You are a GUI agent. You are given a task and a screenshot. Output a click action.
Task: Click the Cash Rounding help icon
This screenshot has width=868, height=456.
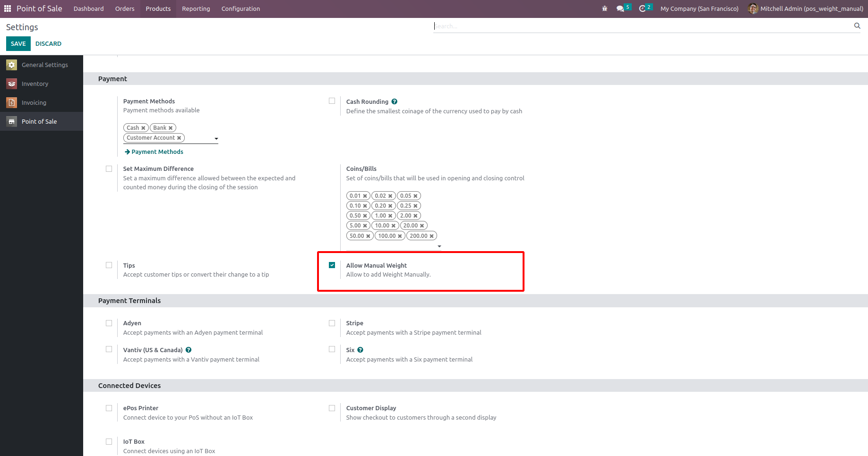395,101
